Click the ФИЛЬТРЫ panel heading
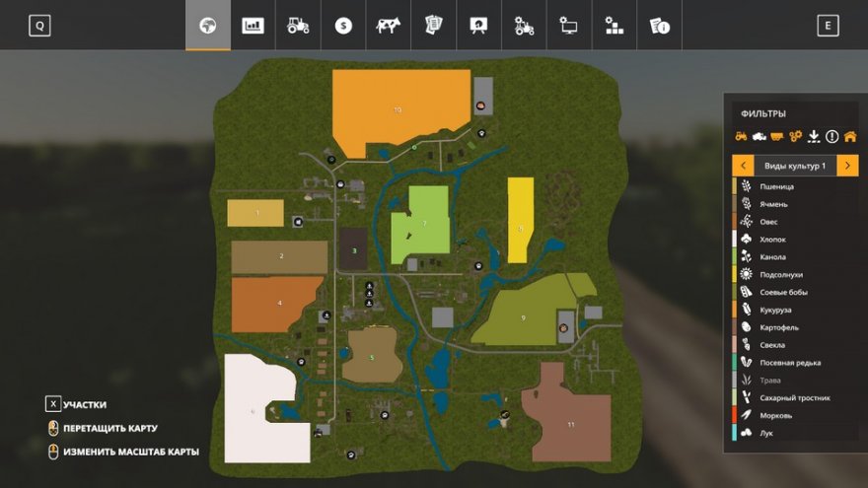This screenshot has width=868, height=488. pos(763,113)
